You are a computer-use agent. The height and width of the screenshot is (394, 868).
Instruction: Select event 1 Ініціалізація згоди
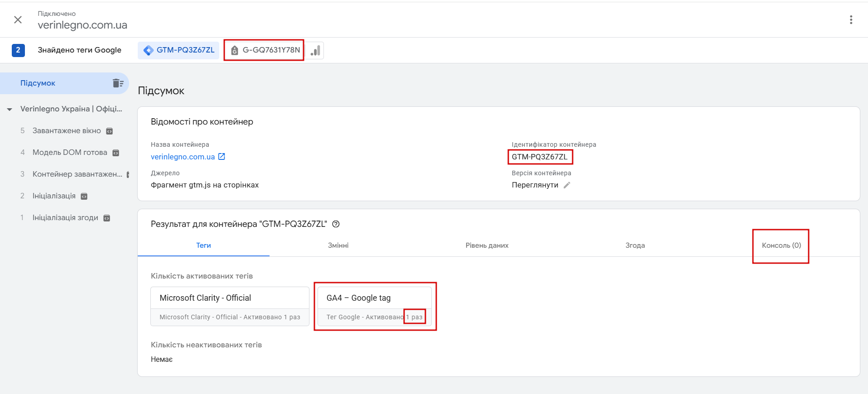point(65,218)
